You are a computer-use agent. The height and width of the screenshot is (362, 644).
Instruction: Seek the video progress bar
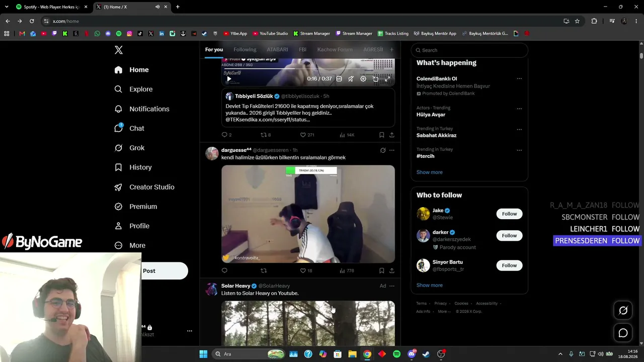[308, 69]
